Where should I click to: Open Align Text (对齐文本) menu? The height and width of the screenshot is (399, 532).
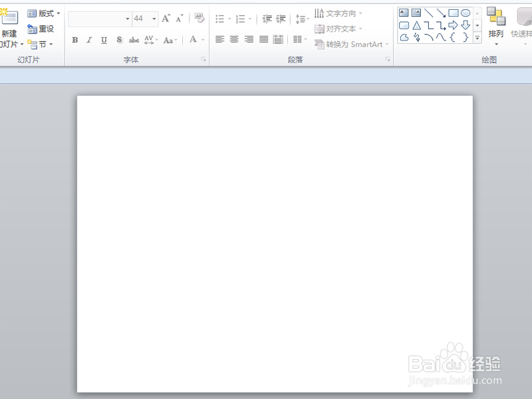point(338,29)
